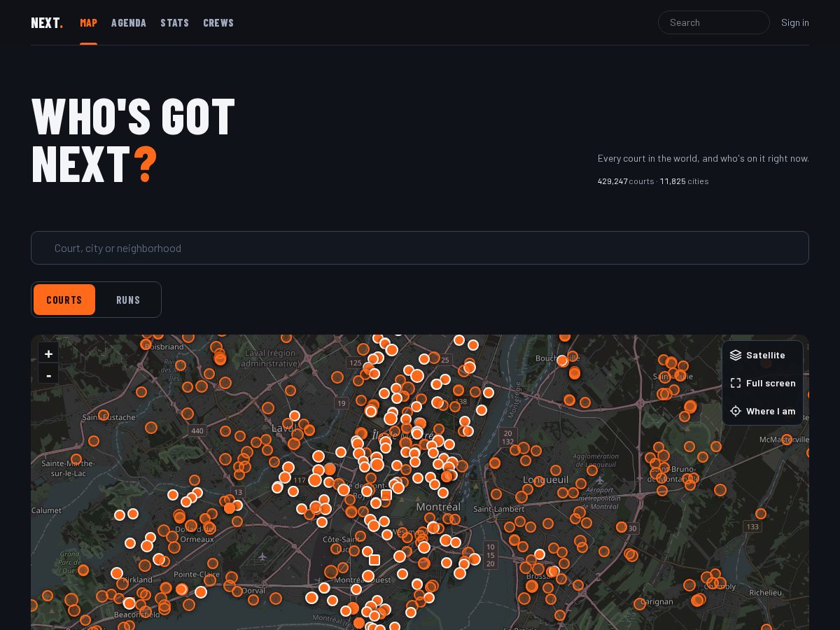
Task: Click the route 117 shield
Action: (300, 480)
